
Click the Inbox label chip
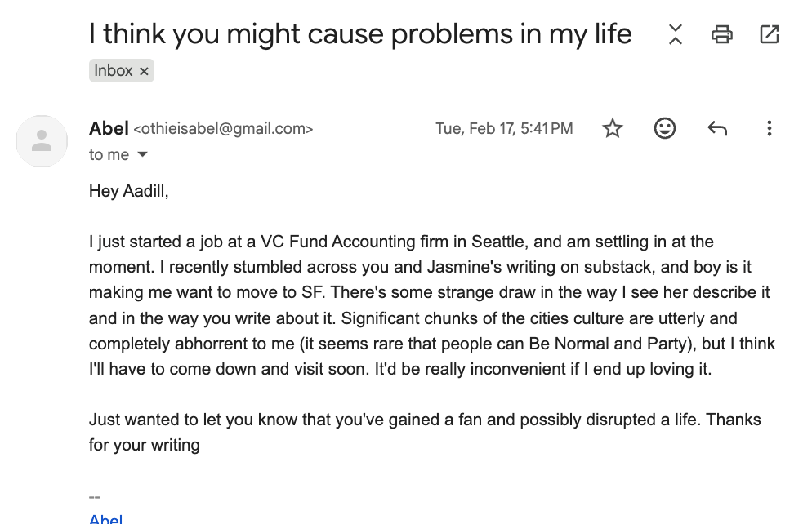pyautogui.click(x=122, y=71)
